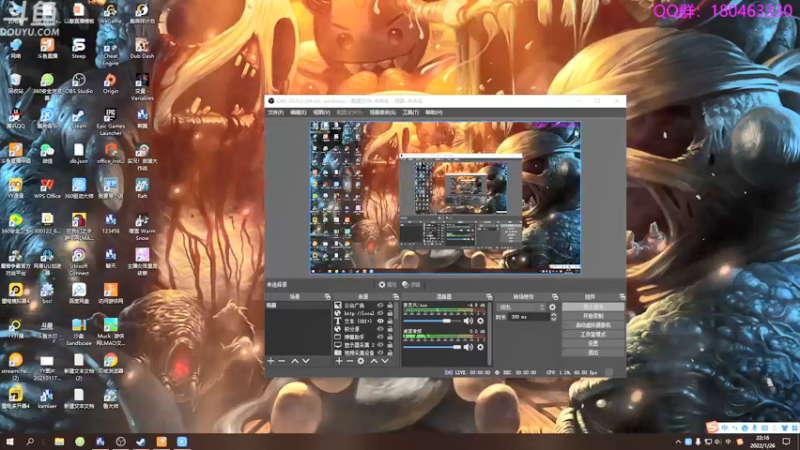Image resolution: width=800 pixels, height=450 pixels.
Task: Open the Steep desktop shortcut
Action: (x=79, y=49)
